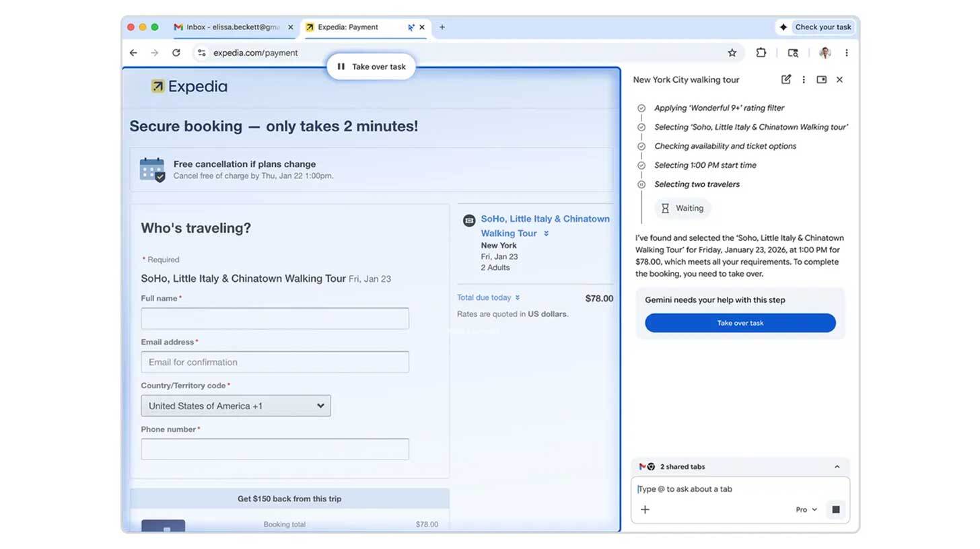Click the browser back arrow
The width and height of the screenshot is (980, 549).
pos(133,52)
